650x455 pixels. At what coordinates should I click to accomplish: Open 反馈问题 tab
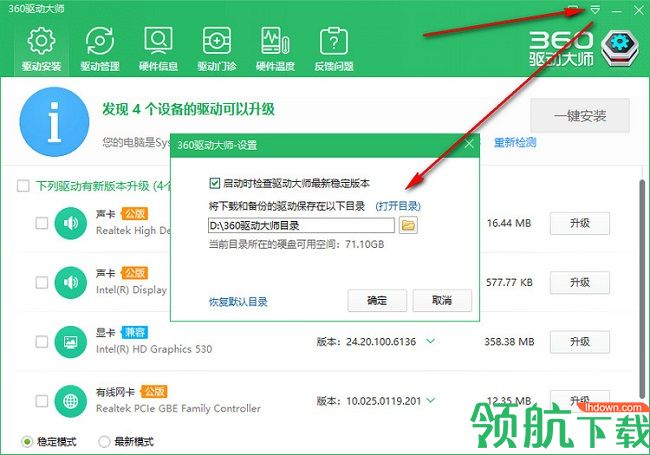[334, 49]
